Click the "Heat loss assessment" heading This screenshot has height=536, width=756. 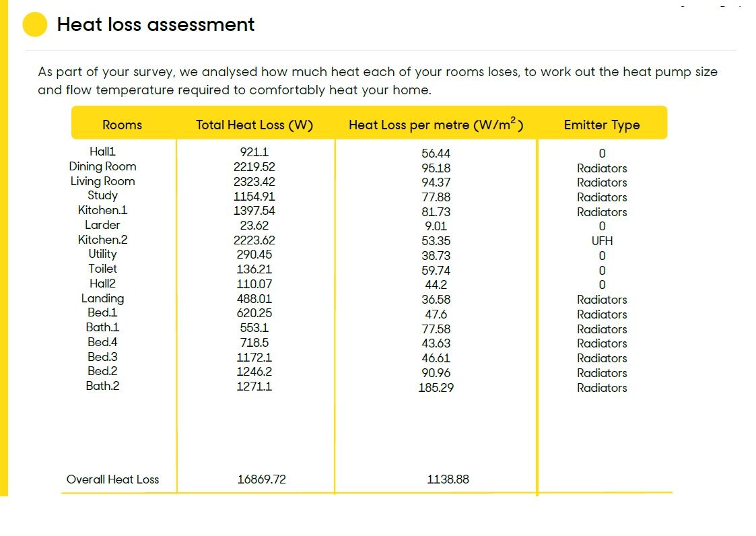[x=156, y=24]
